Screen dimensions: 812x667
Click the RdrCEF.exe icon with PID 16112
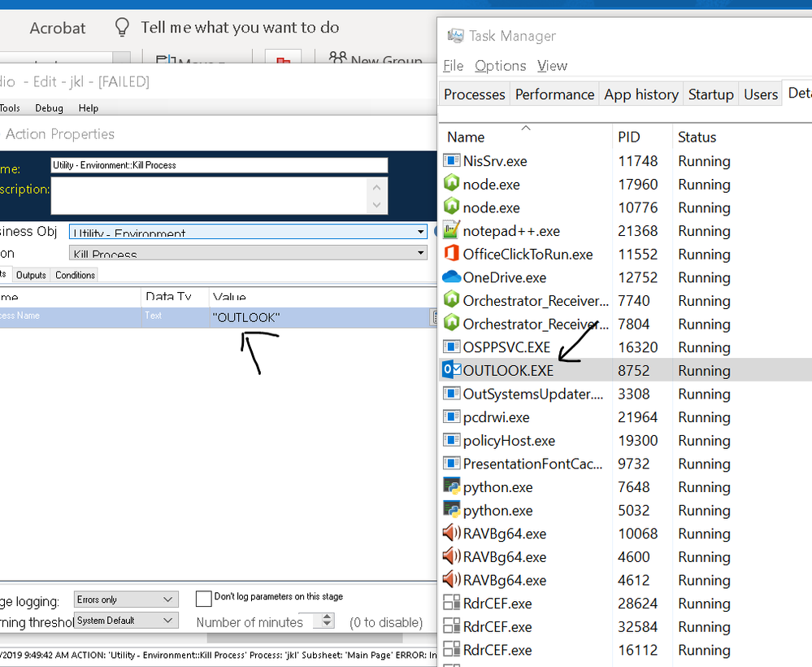(452, 649)
